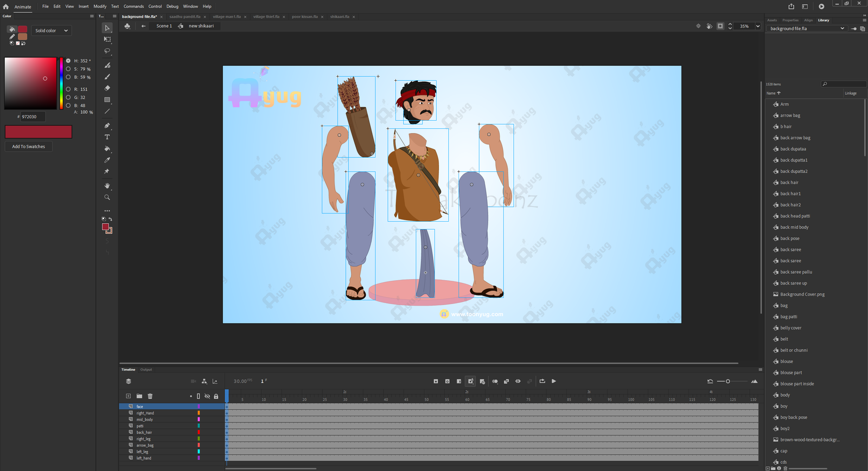This screenshot has height=471, width=868.
Task: Click the Add To Swatches button
Action: coord(29,146)
